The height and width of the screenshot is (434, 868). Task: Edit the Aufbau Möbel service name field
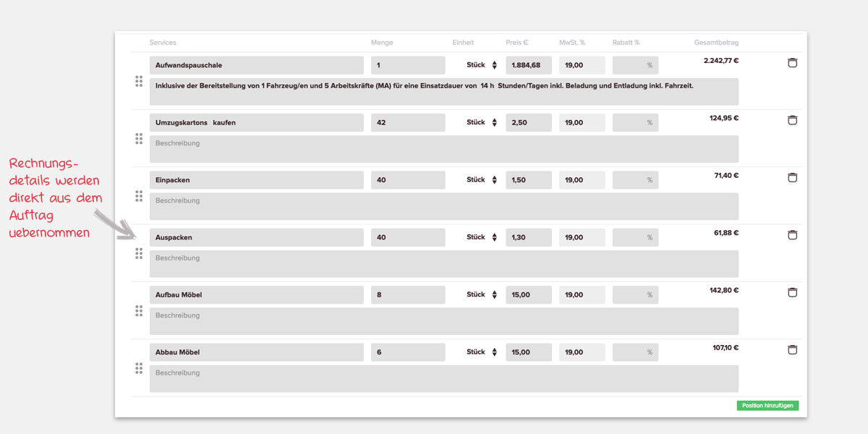coord(257,294)
